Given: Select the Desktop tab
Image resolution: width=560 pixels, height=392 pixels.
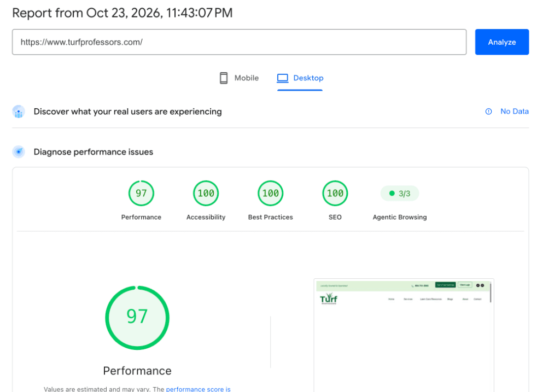Looking at the screenshot, I should pyautogui.click(x=300, y=78).
